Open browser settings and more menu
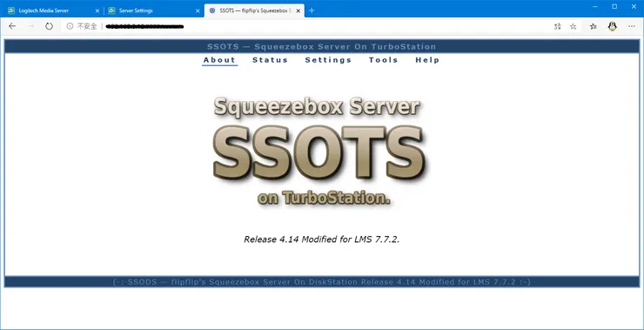This screenshot has height=330, width=644. [632, 26]
